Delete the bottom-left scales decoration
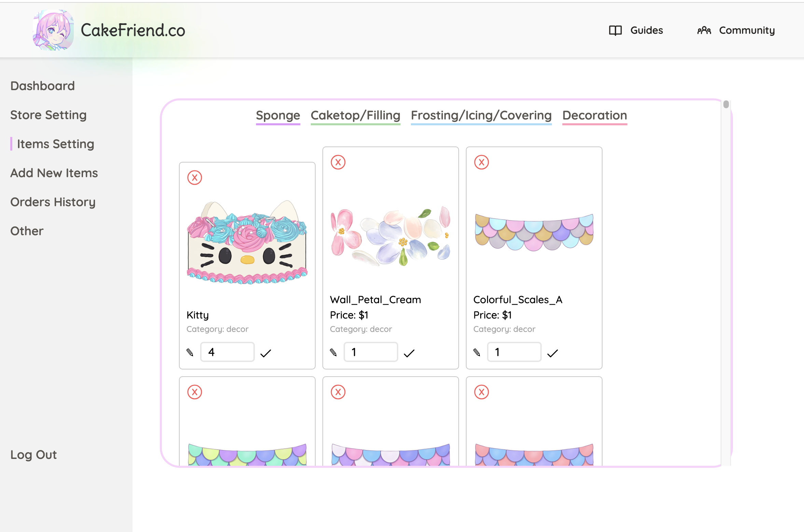Viewport: 804px width, 532px height. [x=195, y=392]
